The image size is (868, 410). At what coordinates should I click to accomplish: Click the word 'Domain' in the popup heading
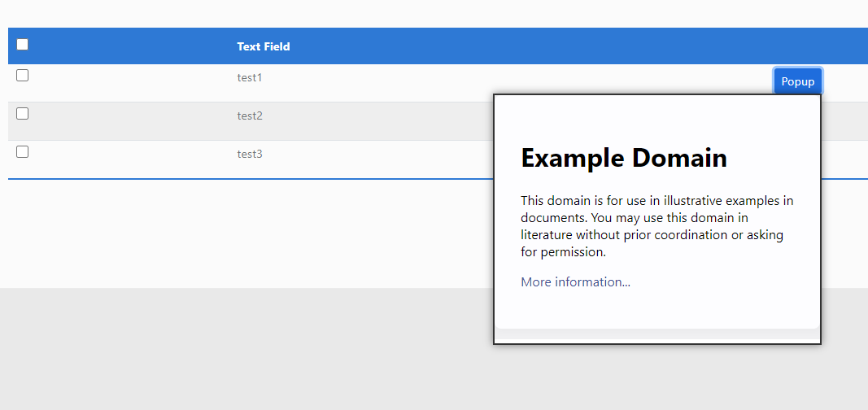point(676,157)
